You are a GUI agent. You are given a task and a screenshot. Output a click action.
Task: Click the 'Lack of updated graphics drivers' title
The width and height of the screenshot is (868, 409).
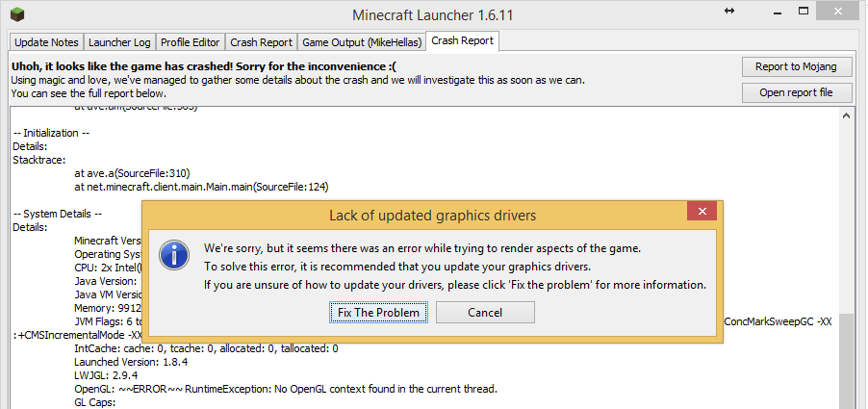click(433, 216)
